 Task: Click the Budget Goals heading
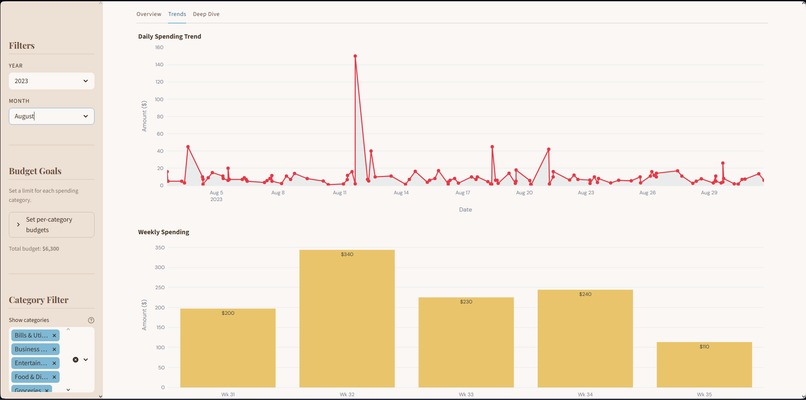tap(35, 171)
